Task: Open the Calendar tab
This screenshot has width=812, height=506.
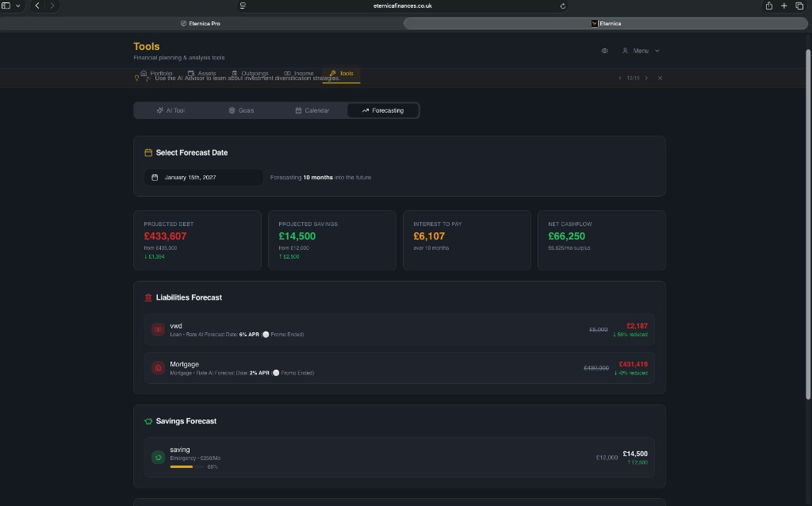Action: click(x=312, y=110)
